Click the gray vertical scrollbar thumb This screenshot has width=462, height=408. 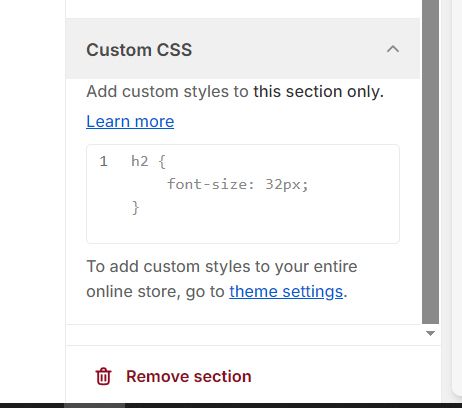[x=430, y=162]
